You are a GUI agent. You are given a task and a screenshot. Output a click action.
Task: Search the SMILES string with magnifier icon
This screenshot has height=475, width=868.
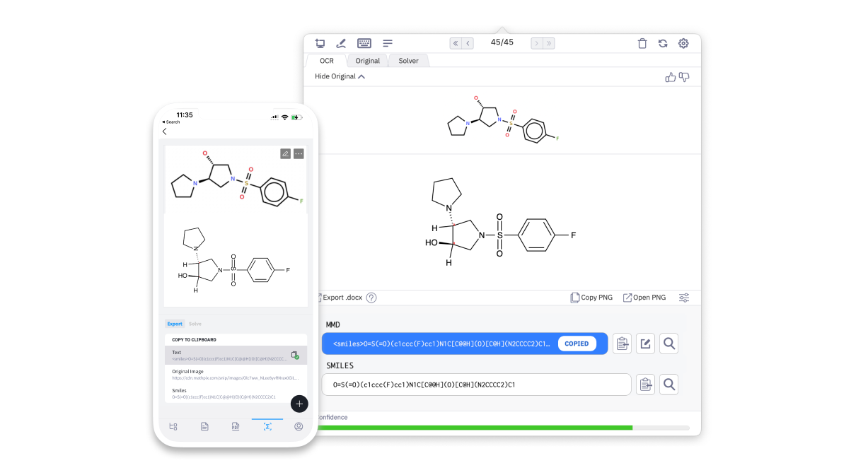pos(669,385)
